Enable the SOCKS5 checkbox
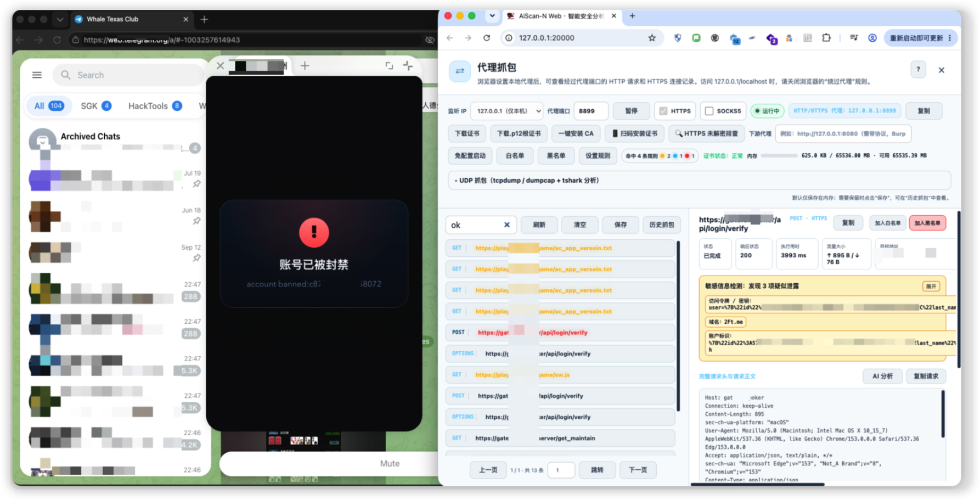 point(709,111)
